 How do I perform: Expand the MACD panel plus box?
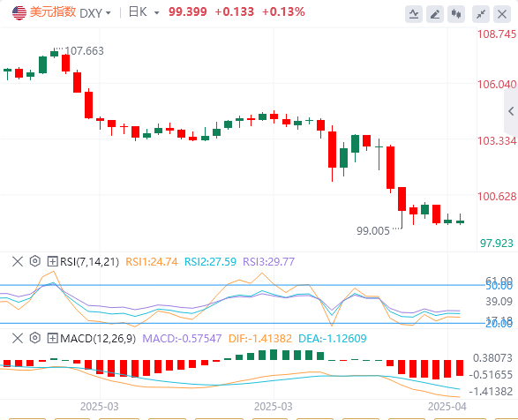click(x=53, y=338)
